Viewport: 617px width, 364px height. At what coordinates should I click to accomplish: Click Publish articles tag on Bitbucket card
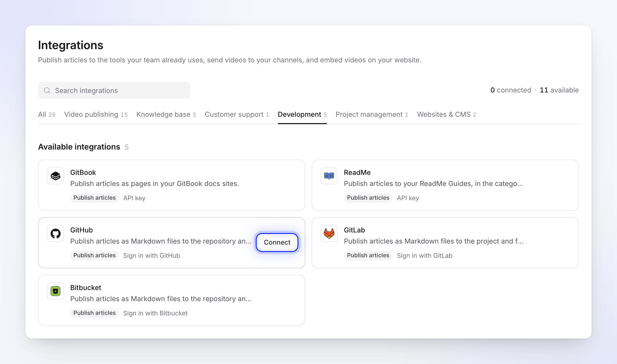coord(95,313)
